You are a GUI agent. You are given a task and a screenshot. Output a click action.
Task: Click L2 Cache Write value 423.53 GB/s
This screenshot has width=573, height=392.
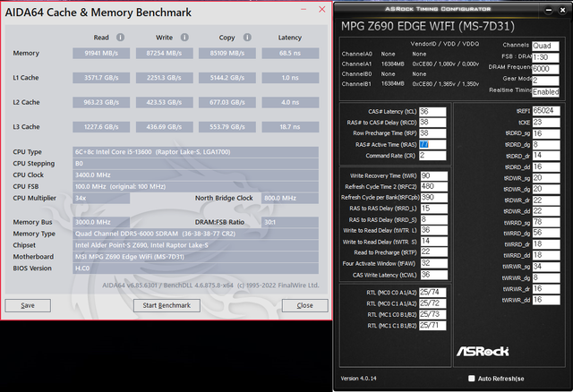click(165, 102)
